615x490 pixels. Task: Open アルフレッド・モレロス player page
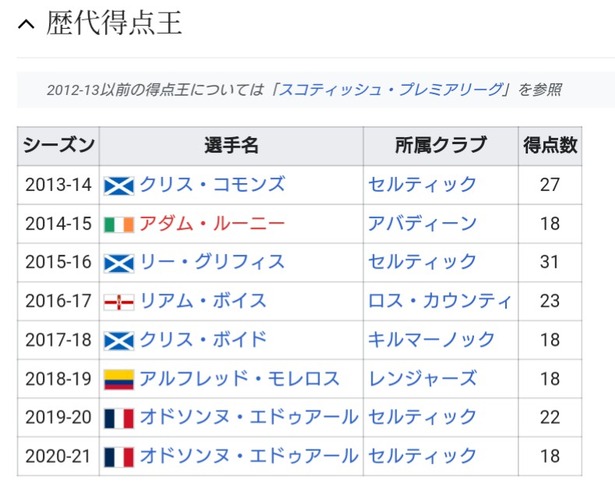click(240, 379)
